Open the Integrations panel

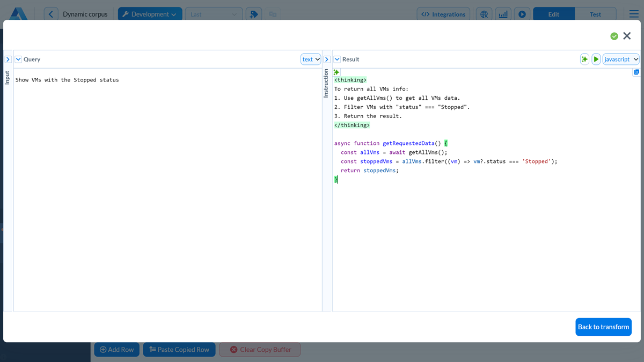tap(443, 13)
